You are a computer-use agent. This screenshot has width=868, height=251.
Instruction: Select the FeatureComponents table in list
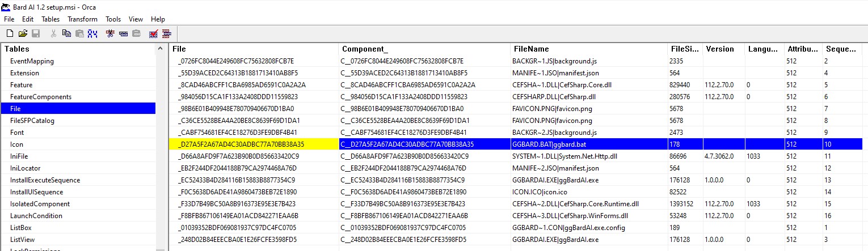(40, 97)
